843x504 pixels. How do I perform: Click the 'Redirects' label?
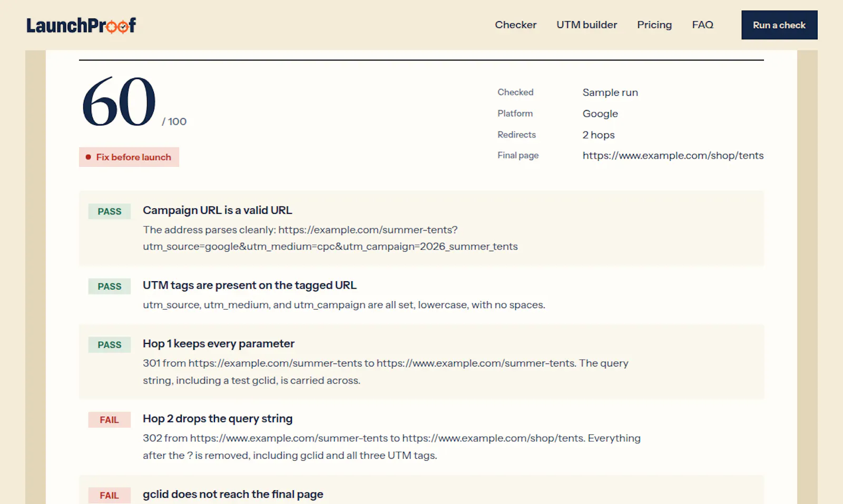coord(516,135)
